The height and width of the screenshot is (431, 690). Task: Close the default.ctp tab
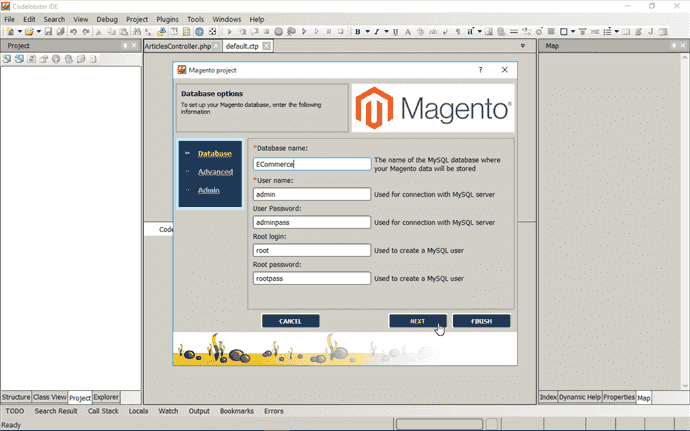coord(266,46)
